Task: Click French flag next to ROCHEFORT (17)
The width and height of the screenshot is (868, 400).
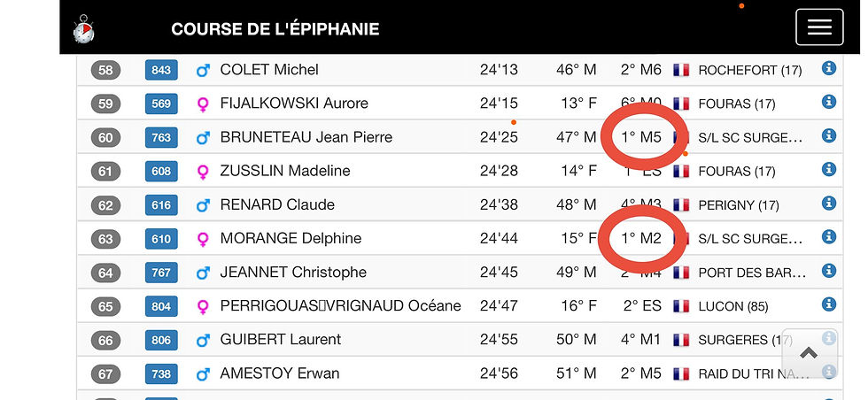Action: click(x=681, y=70)
